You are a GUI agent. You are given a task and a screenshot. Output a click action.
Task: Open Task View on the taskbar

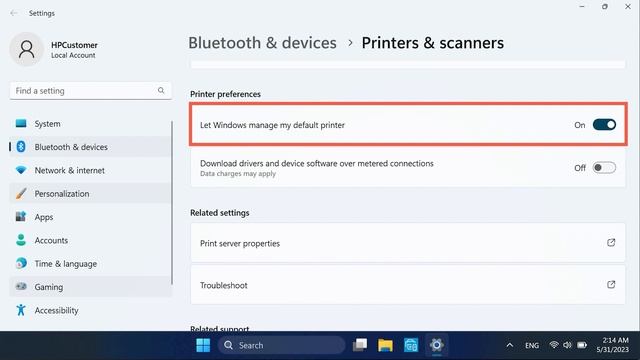tap(360, 345)
